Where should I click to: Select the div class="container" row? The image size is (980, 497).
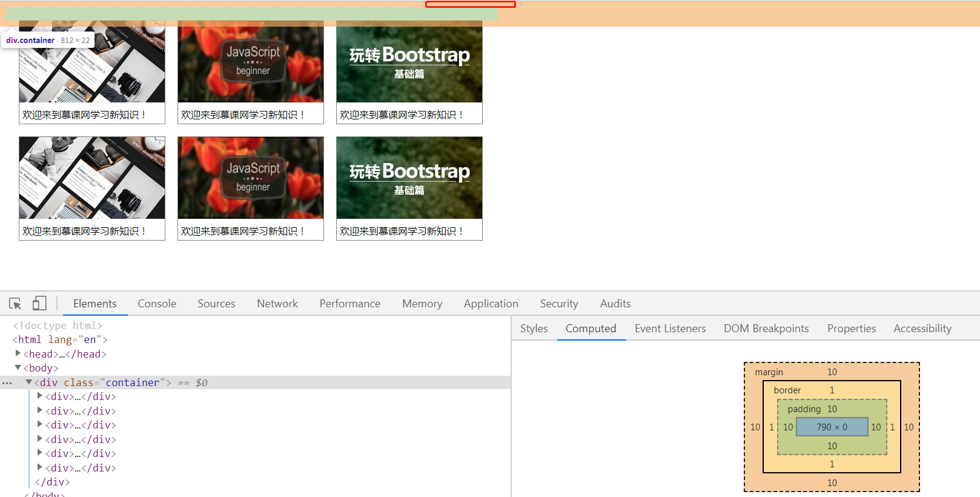click(x=255, y=382)
